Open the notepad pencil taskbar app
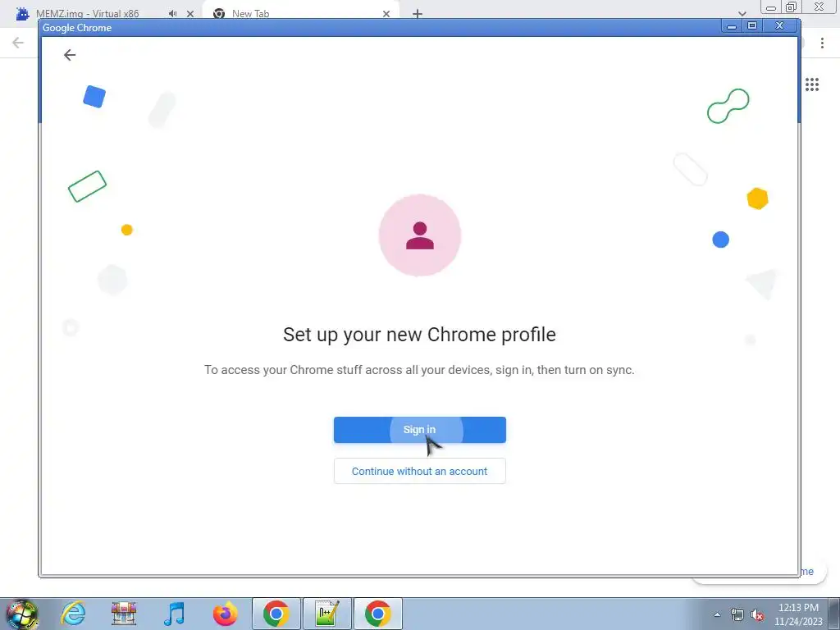This screenshot has width=840, height=630. [327, 614]
